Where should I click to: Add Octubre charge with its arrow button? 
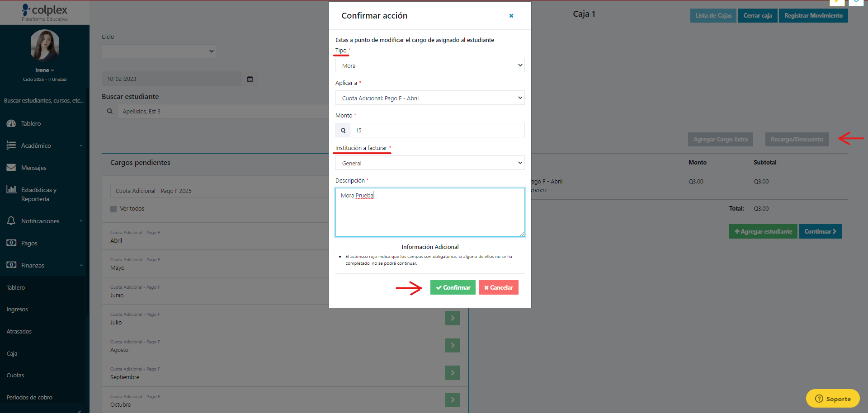[453, 400]
